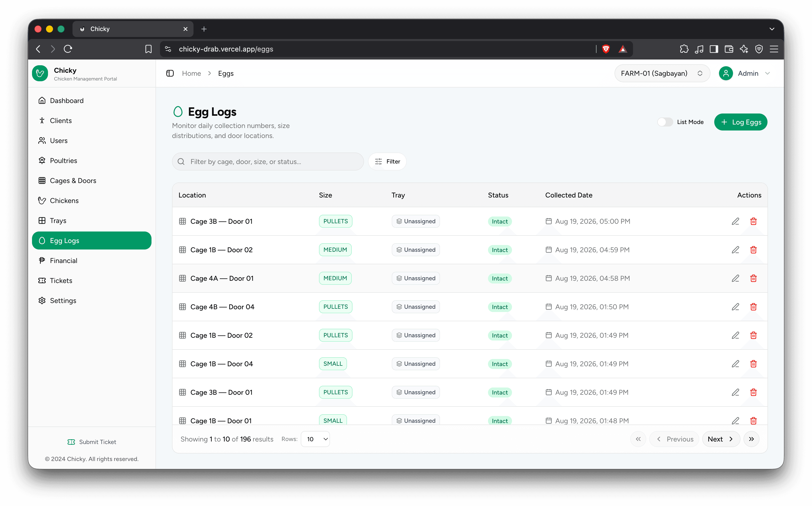This screenshot has height=506, width=812.
Task: Expand the Admin account menu
Action: [x=745, y=73]
